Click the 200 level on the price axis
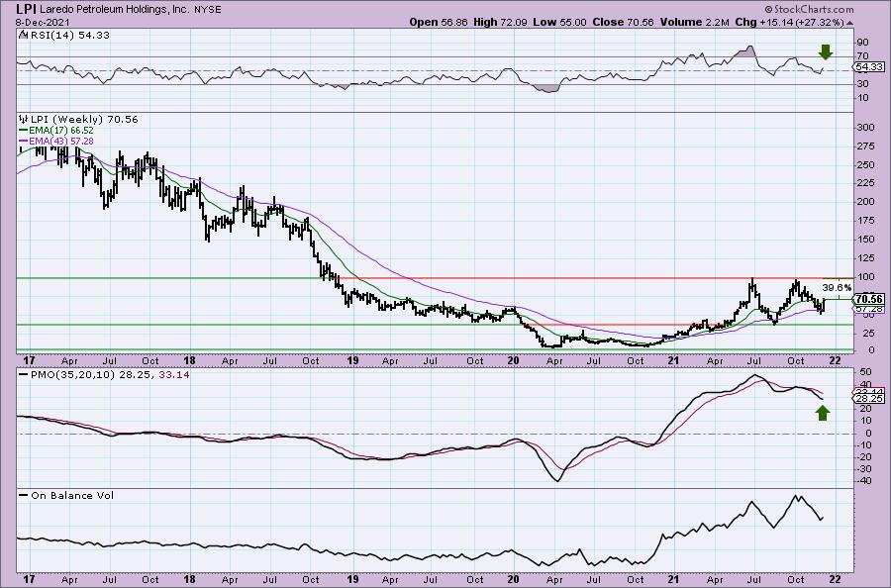 865,202
